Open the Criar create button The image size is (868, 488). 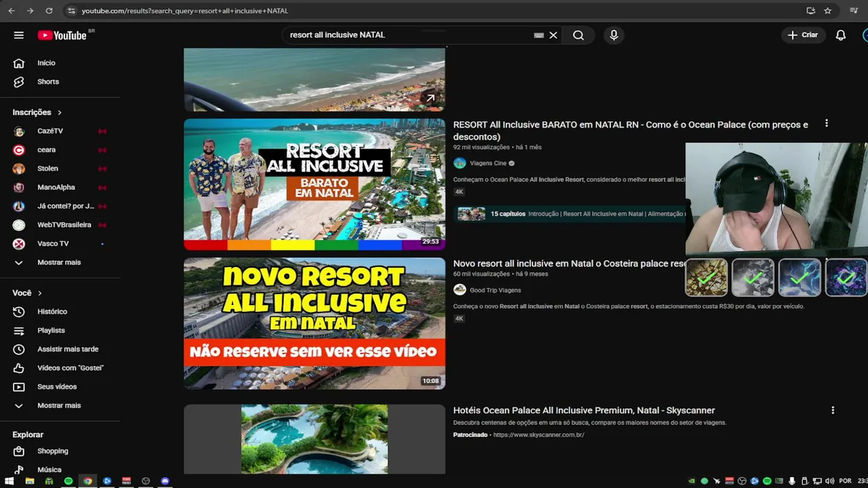coord(804,35)
